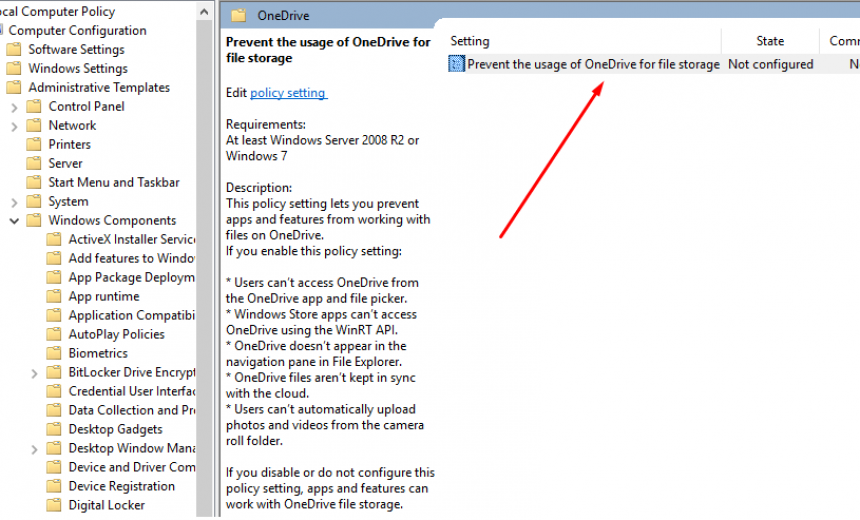This screenshot has height=520, width=860.
Task: Sort by the State column header
Action: pyautogui.click(x=770, y=41)
